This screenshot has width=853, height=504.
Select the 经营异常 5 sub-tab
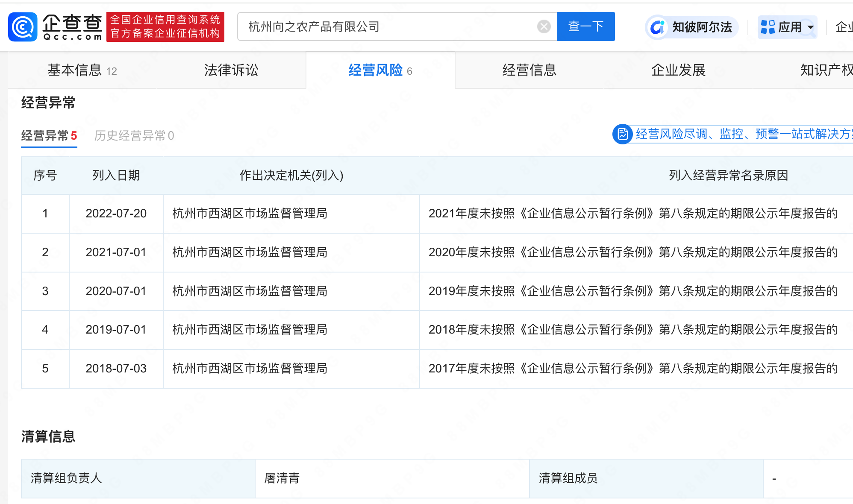click(49, 136)
